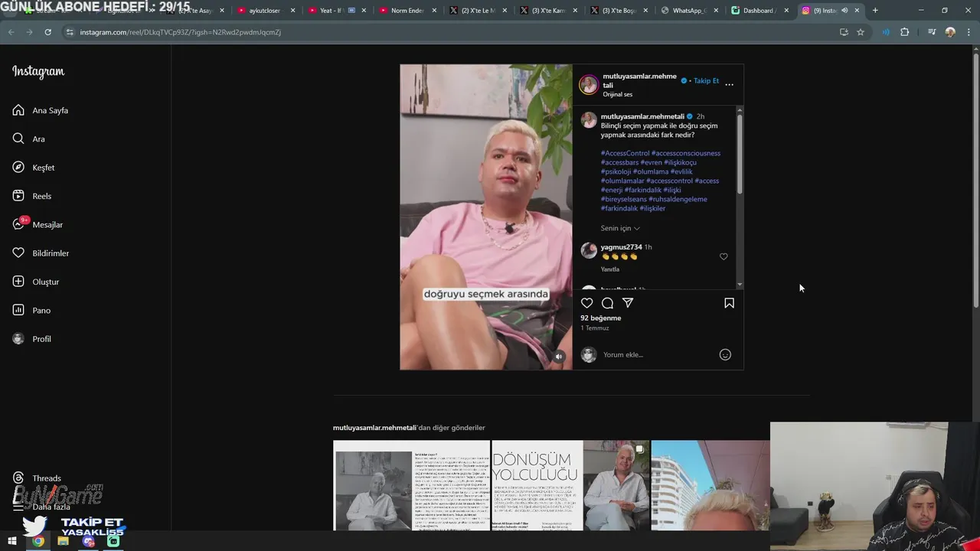Viewport: 980px width, 551px height.
Task: Open the Windows Start menu
Action: tap(12, 541)
